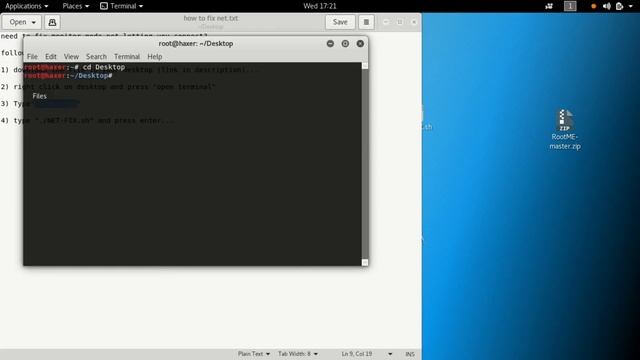This screenshot has width=640, height=360.
Task: Open the text editor hamburger menu
Action: [366, 22]
